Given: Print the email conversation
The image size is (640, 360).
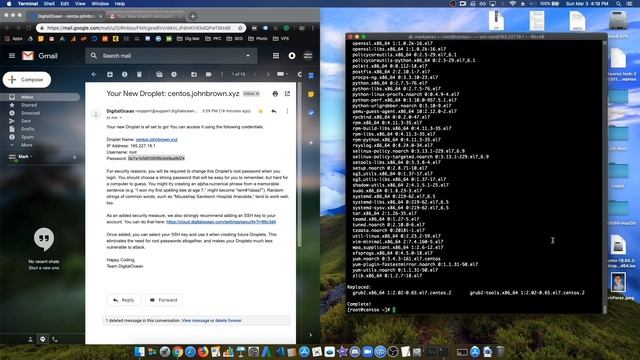Looking at the screenshot, I should tap(275, 93).
